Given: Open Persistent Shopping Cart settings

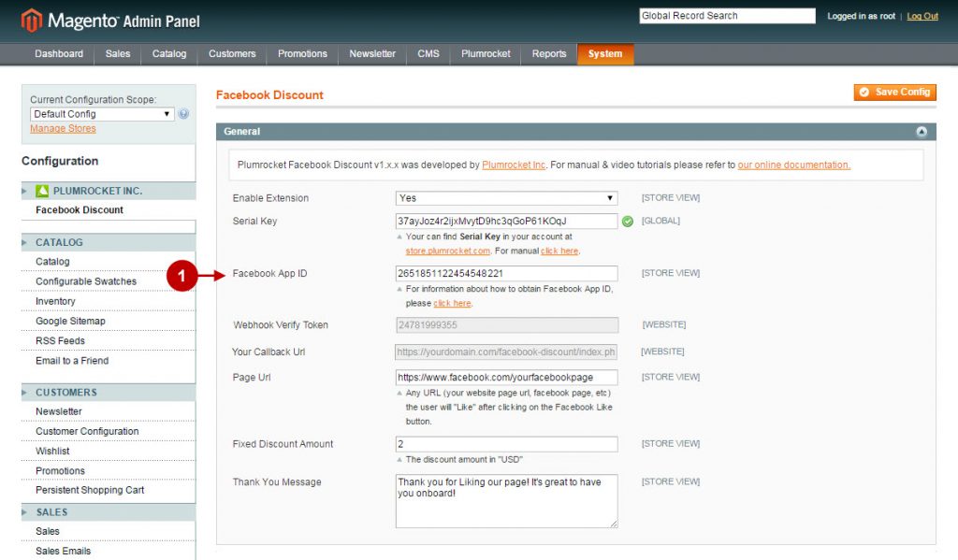Looking at the screenshot, I should (x=90, y=491).
